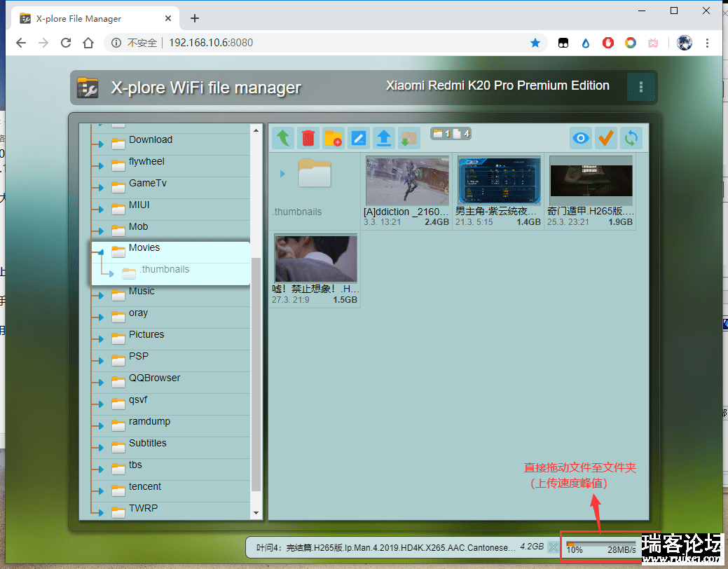This screenshot has width=728, height=569.
Task: Close the X-plore File Manager tab
Action: coord(168,19)
